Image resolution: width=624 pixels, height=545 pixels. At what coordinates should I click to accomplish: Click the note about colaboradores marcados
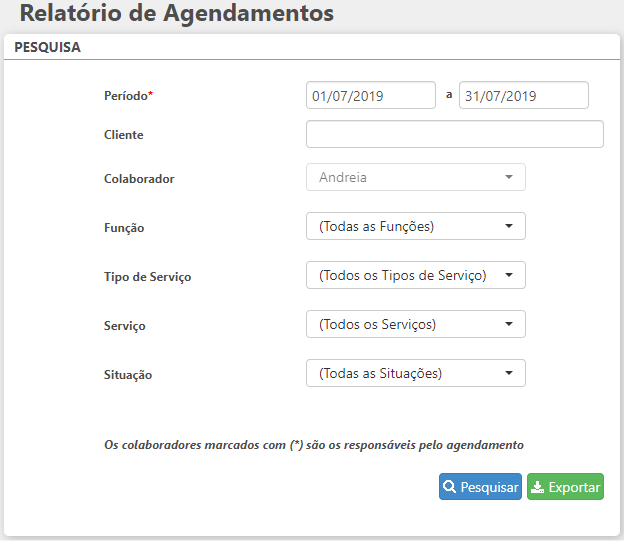314,444
